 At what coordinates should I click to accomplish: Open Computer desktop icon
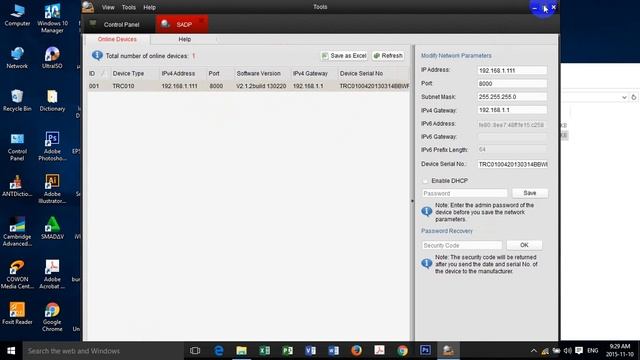[x=17, y=15]
